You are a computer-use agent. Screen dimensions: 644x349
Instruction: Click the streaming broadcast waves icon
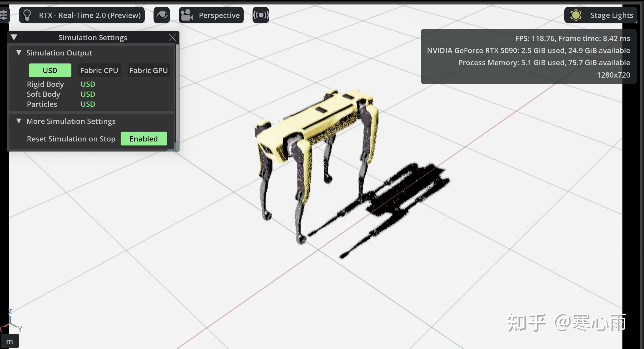click(260, 15)
